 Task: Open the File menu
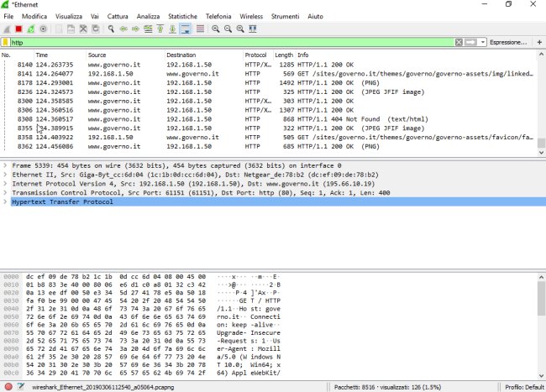pos(8,16)
